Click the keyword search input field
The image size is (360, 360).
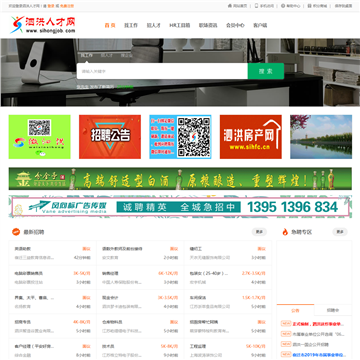tap(162, 71)
